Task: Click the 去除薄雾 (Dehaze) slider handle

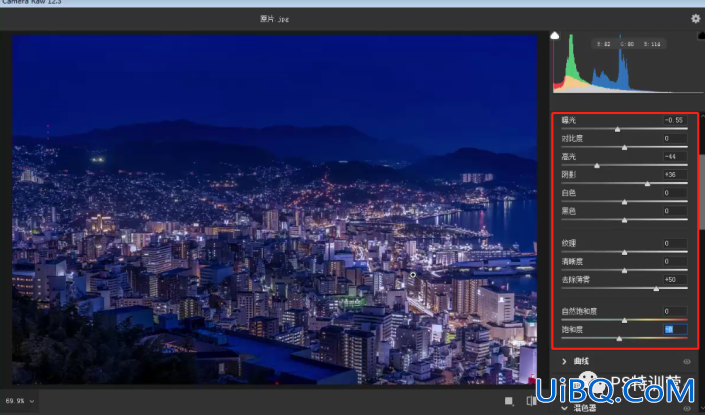Action: pos(656,289)
